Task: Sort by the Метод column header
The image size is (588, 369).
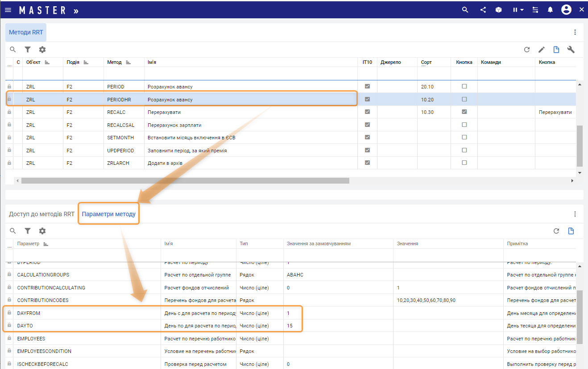Action: point(115,62)
